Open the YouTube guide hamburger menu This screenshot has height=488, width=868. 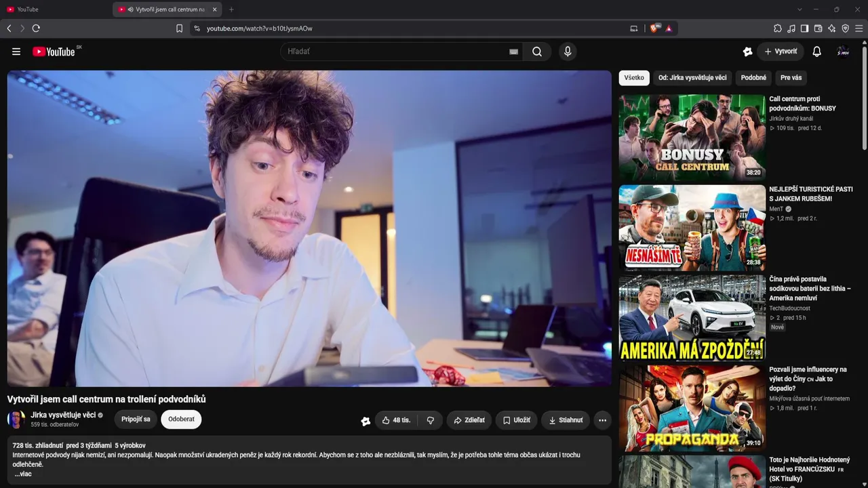16,52
